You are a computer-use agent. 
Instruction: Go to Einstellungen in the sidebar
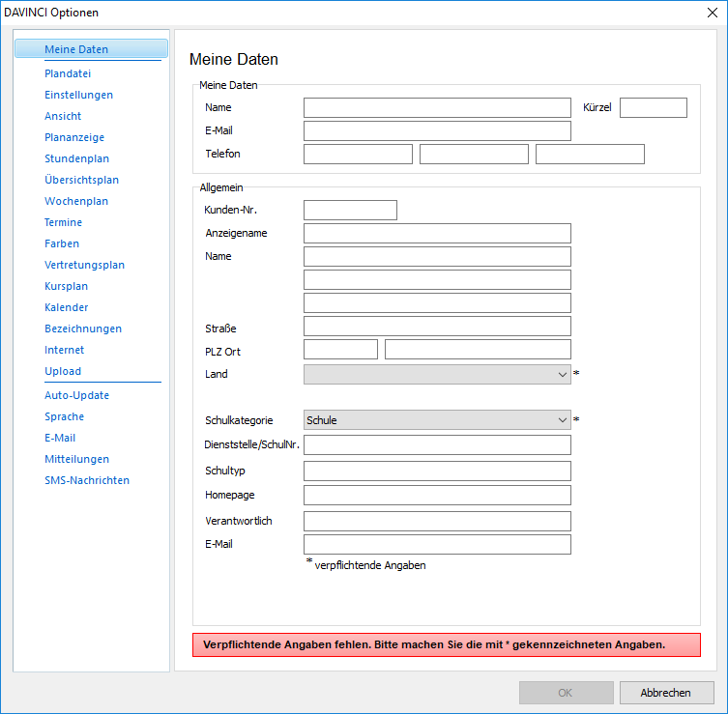tap(78, 95)
